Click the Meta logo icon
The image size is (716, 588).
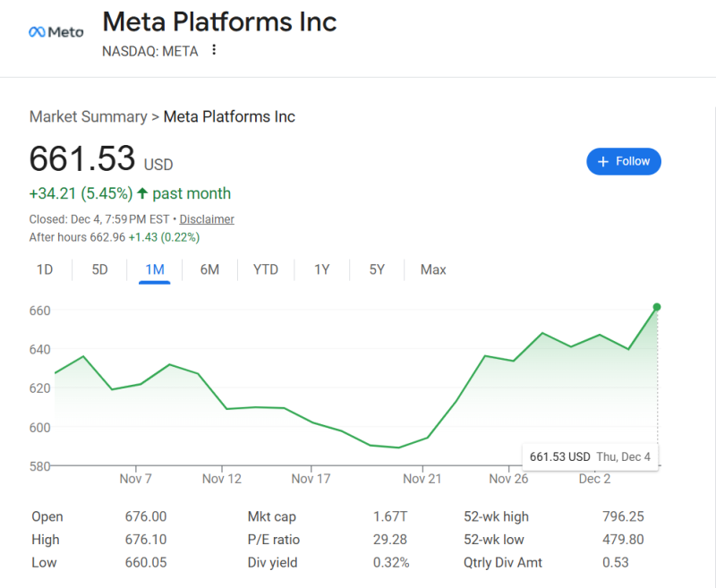[x=38, y=32]
